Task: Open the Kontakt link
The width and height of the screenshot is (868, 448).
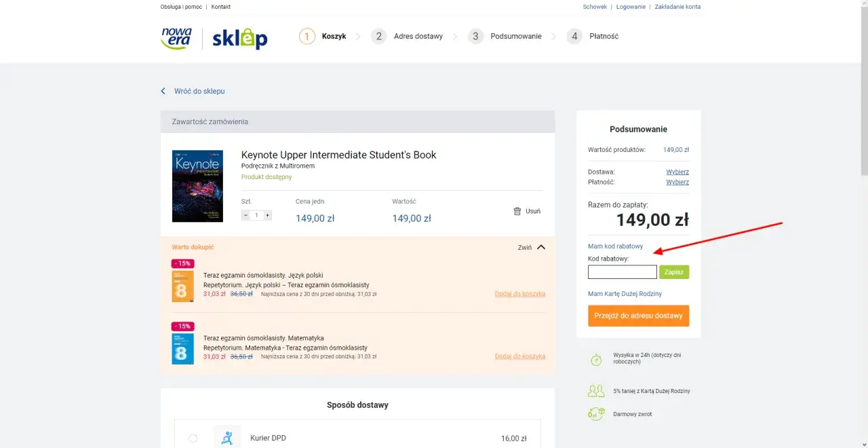Action: pos(221,7)
